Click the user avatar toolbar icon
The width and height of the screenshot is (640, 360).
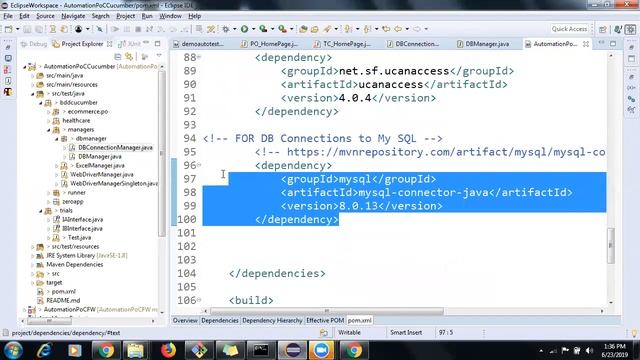[x=78, y=29]
